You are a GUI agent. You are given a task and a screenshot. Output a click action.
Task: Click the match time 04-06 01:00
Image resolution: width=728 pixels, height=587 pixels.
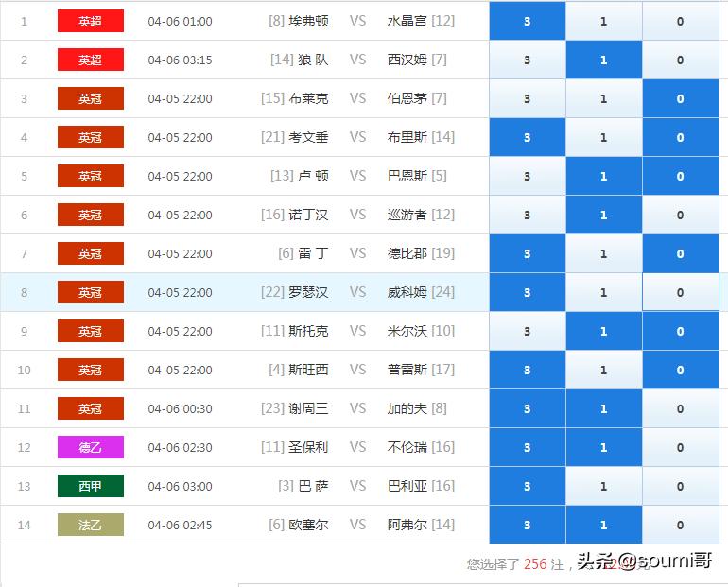[x=181, y=22]
